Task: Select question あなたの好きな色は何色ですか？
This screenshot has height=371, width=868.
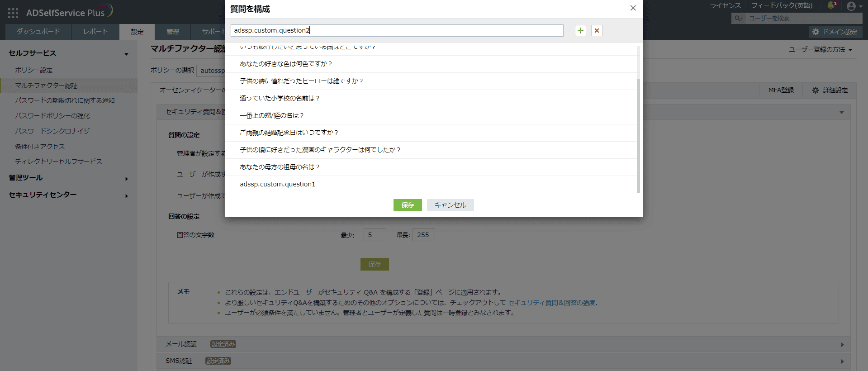Action: pyautogui.click(x=431, y=64)
